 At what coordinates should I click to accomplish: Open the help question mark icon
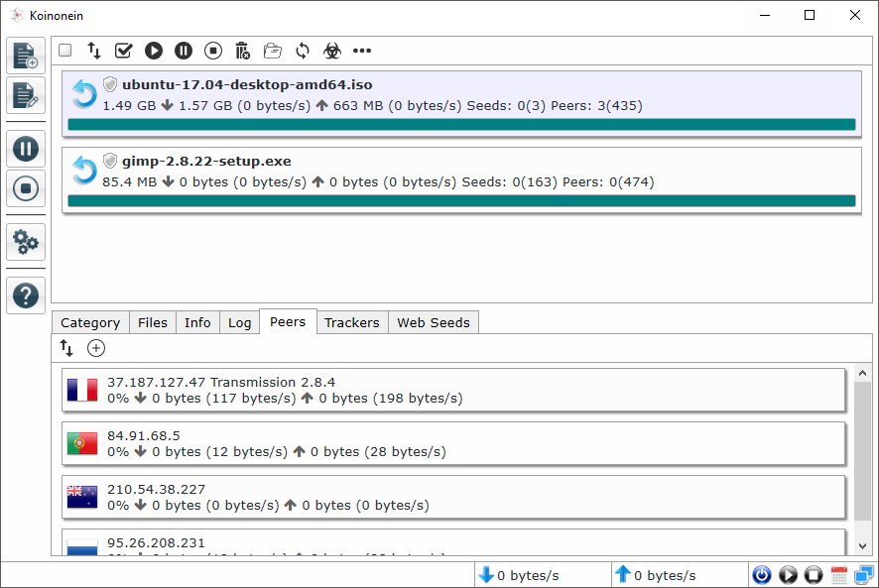pos(26,295)
